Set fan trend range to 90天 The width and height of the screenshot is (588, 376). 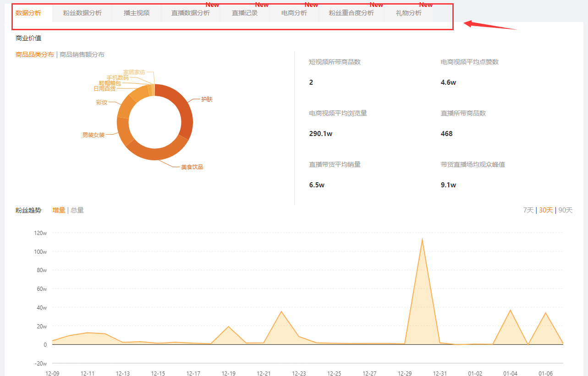coord(566,210)
